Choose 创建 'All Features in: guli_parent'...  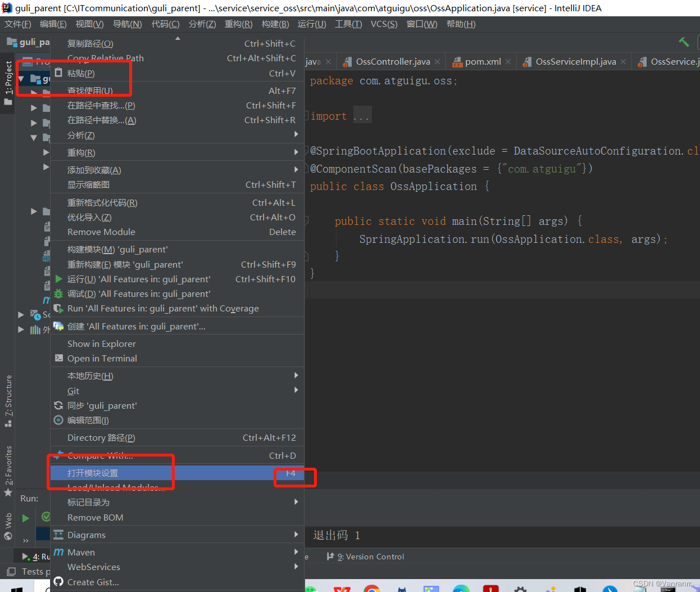click(177, 326)
